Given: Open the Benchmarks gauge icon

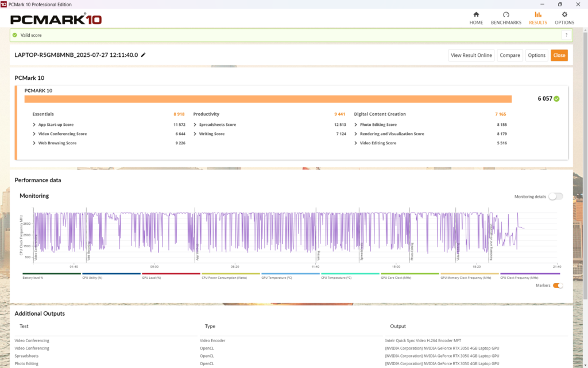Looking at the screenshot, I should 506,14.
